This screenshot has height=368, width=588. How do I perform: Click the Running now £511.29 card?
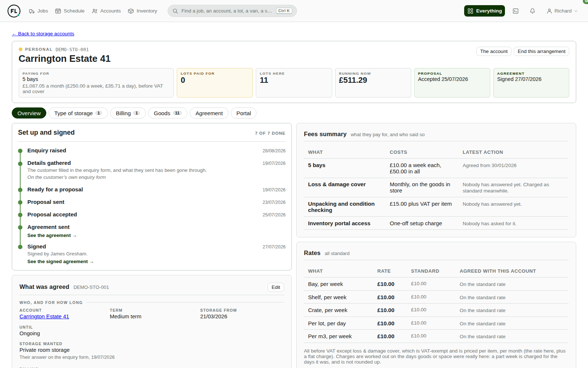click(373, 83)
